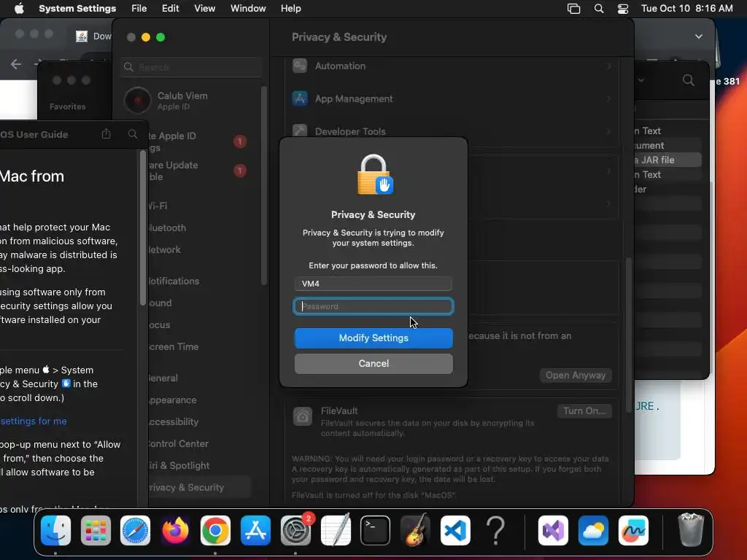Open Stage Manager windows icon in menu bar
Screen dimensions: 747x560
click(x=573, y=9)
